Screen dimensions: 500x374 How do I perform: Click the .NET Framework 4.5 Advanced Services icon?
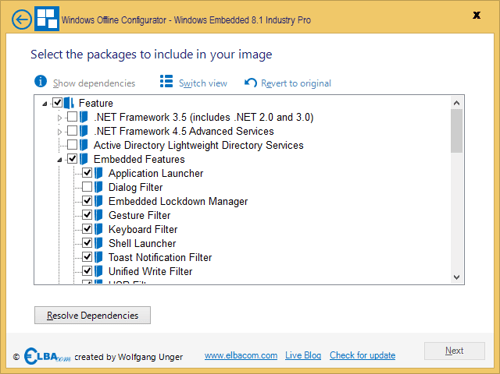tap(84, 131)
